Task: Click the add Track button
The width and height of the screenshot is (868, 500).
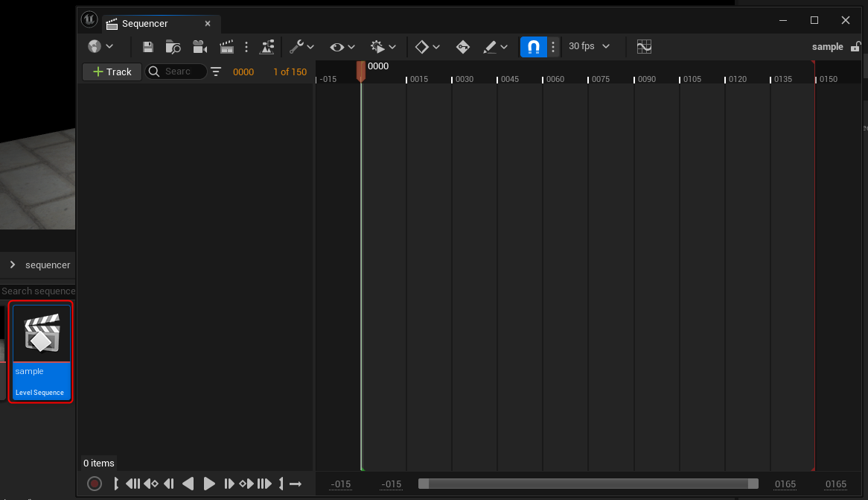Action: tap(112, 72)
